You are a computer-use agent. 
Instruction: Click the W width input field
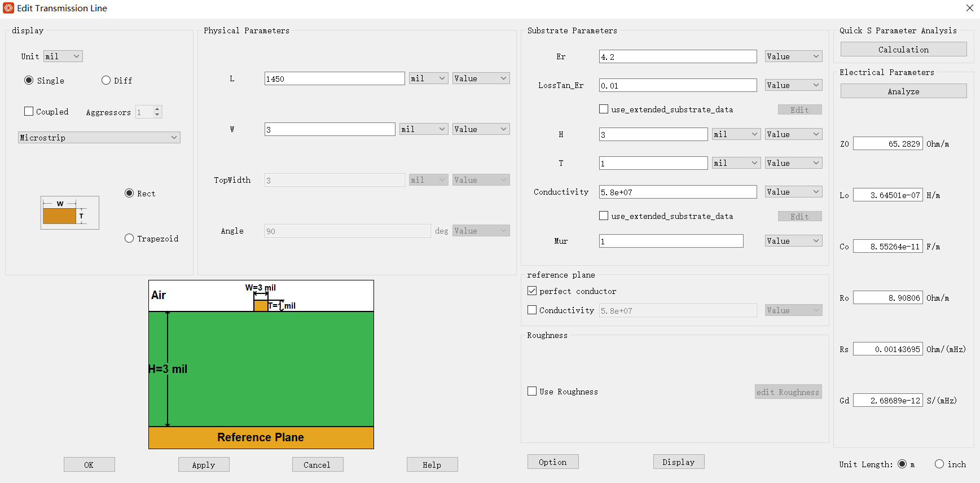click(330, 129)
